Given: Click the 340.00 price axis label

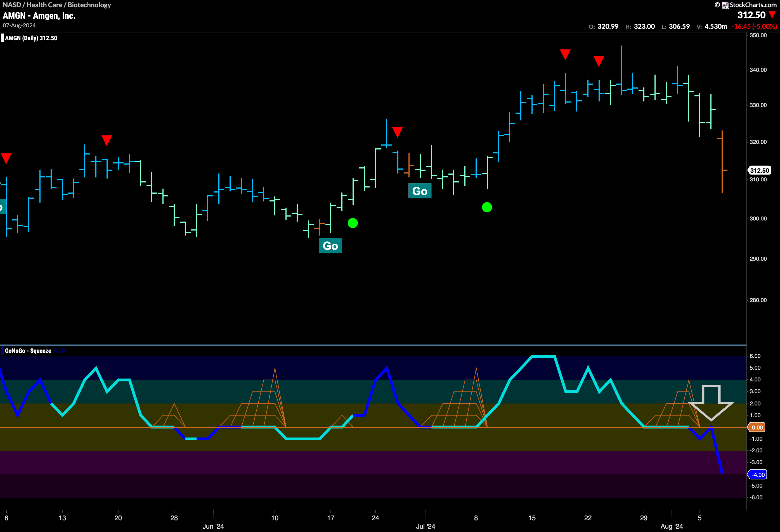Looking at the screenshot, I should (x=758, y=70).
